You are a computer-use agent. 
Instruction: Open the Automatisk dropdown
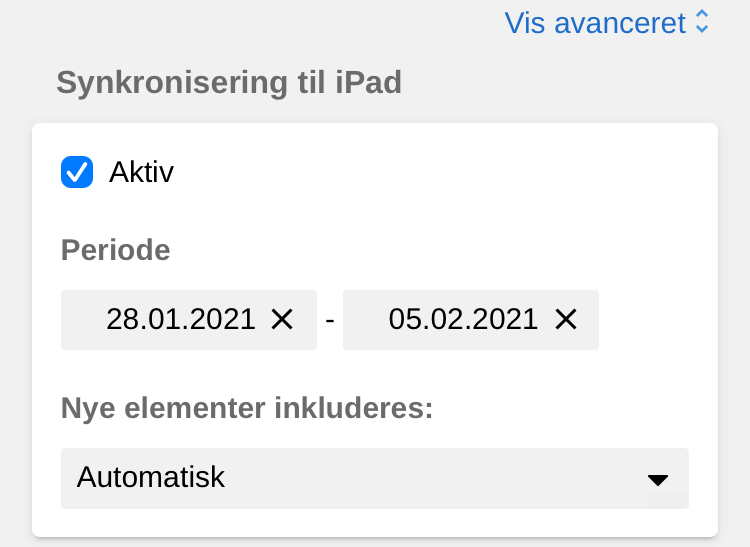point(374,478)
